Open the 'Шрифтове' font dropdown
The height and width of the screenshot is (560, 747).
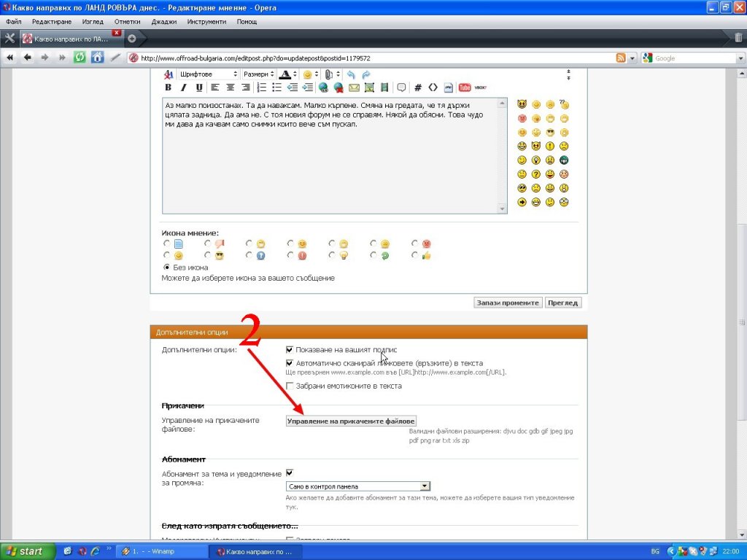[208, 74]
